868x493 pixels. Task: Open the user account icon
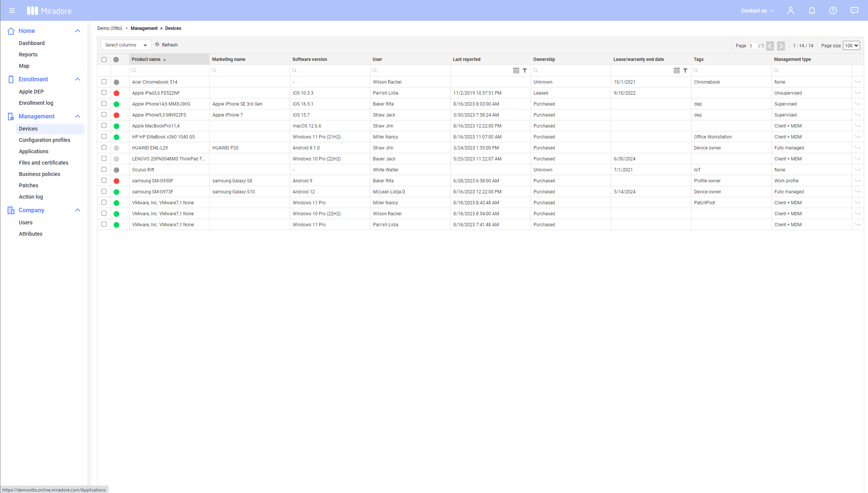coord(791,11)
